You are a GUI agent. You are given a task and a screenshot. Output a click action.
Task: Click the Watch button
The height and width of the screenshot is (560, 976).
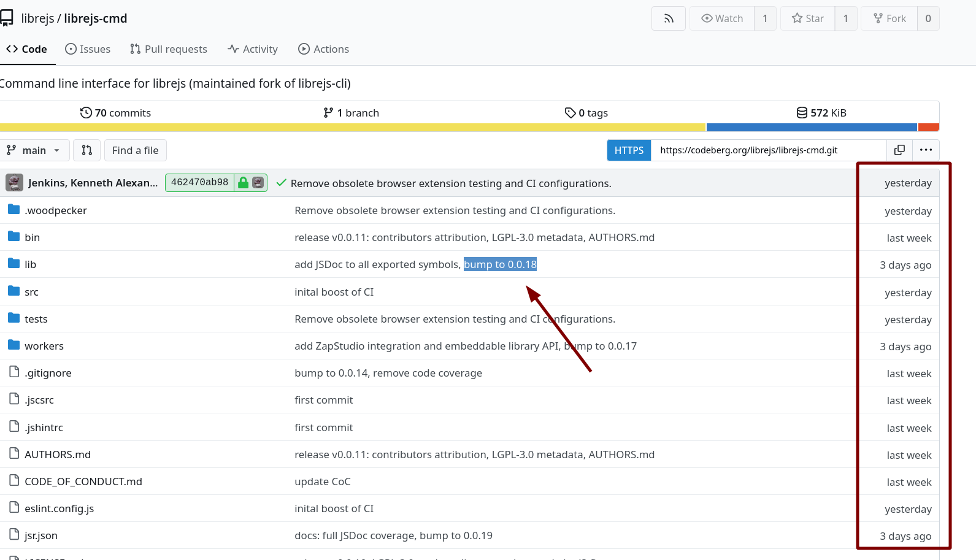pyautogui.click(x=722, y=18)
